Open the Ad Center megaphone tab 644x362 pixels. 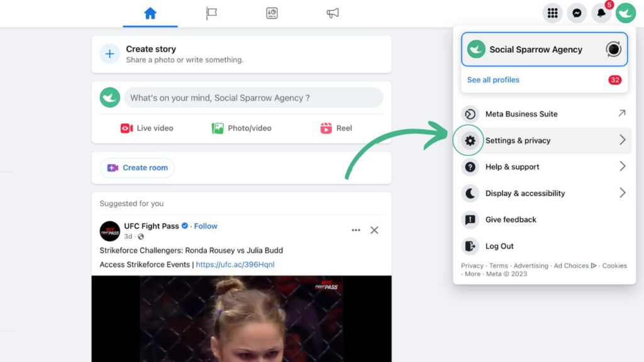[x=332, y=14]
